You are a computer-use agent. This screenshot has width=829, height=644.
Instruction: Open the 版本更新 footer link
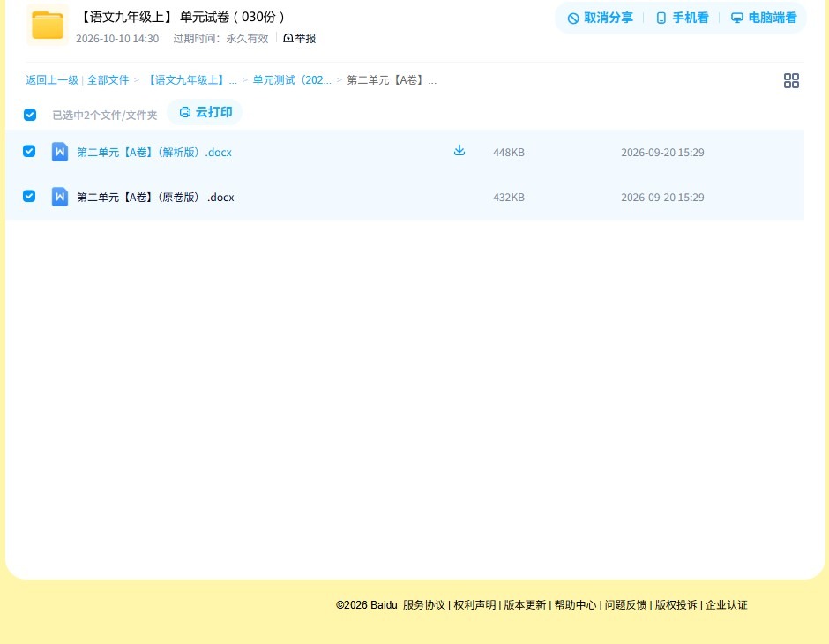click(525, 605)
